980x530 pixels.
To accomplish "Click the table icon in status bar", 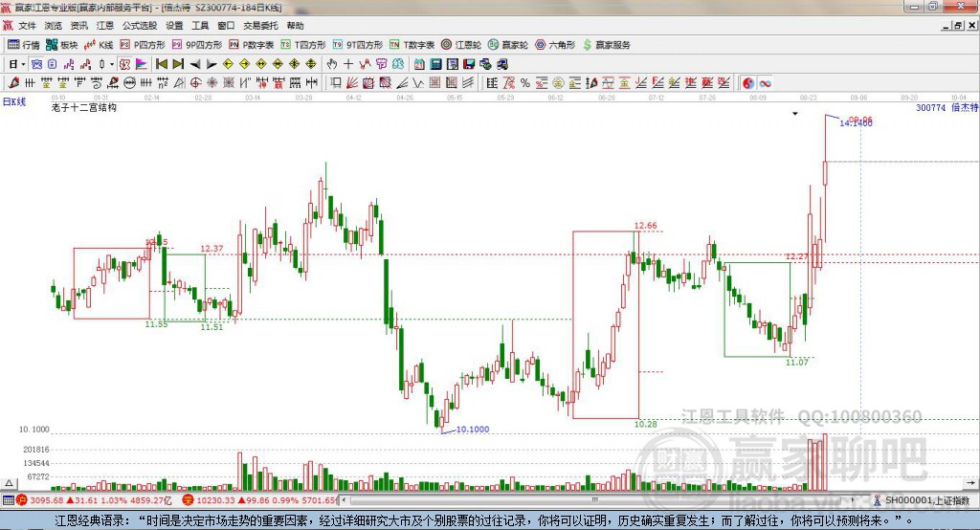I will (8, 500).
